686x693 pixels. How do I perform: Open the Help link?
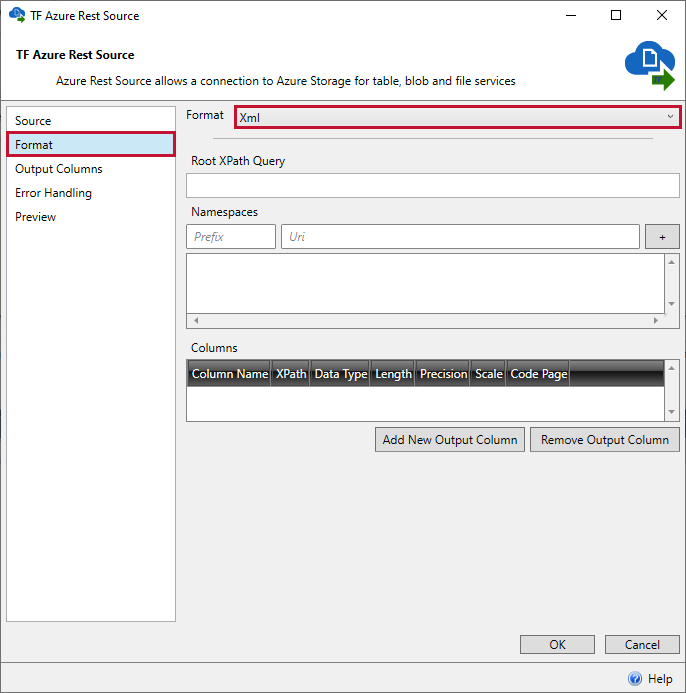[x=660, y=678]
